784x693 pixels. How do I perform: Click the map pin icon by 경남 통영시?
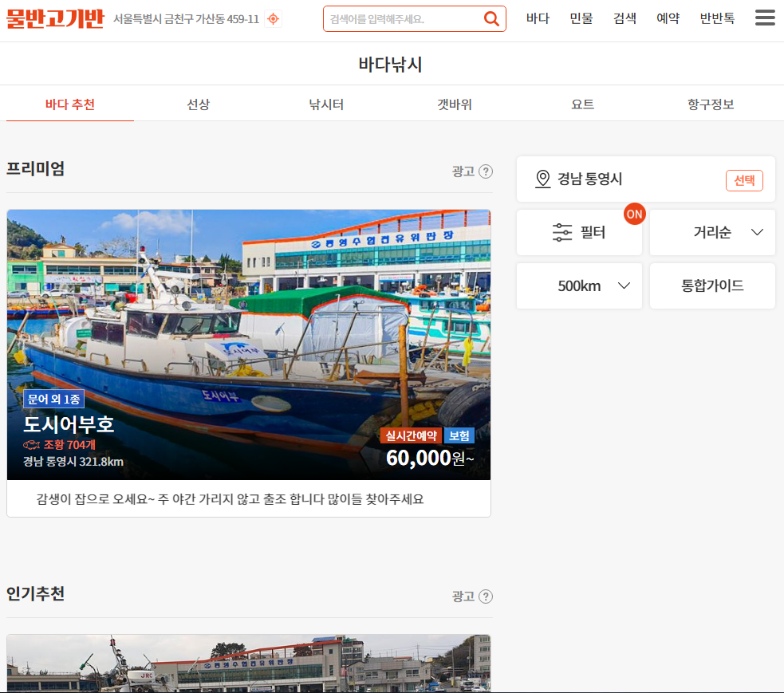pos(542,179)
